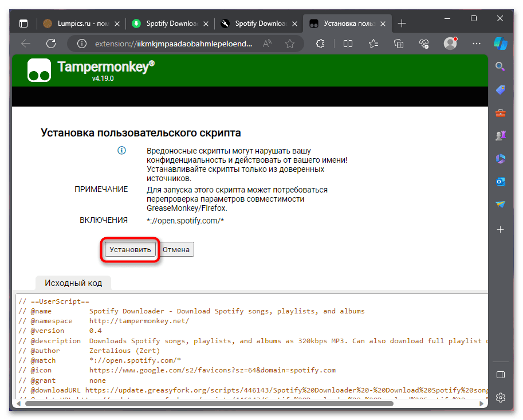Open the Extensions puzzle icon
Viewport: 523px width, 420px height.
(320, 44)
